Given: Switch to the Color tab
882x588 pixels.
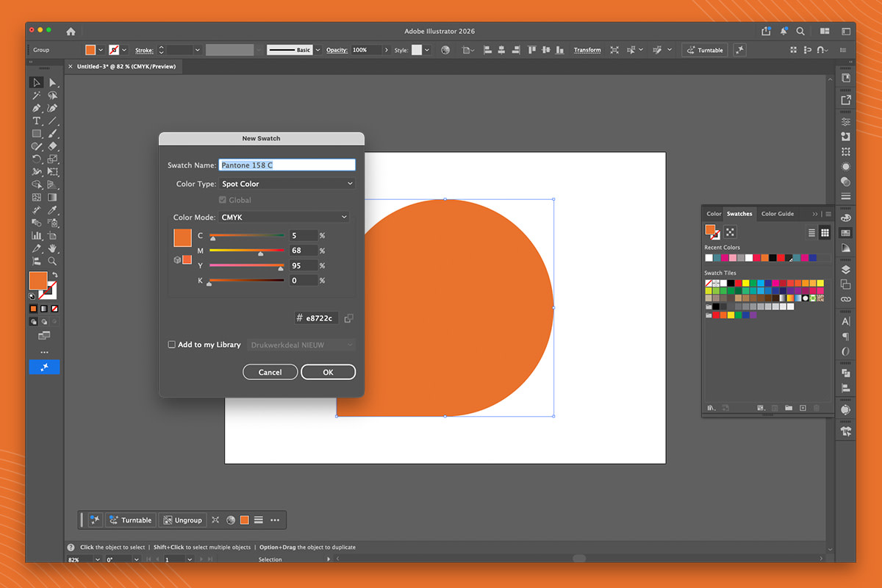Looking at the screenshot, I should coord(714,214).
